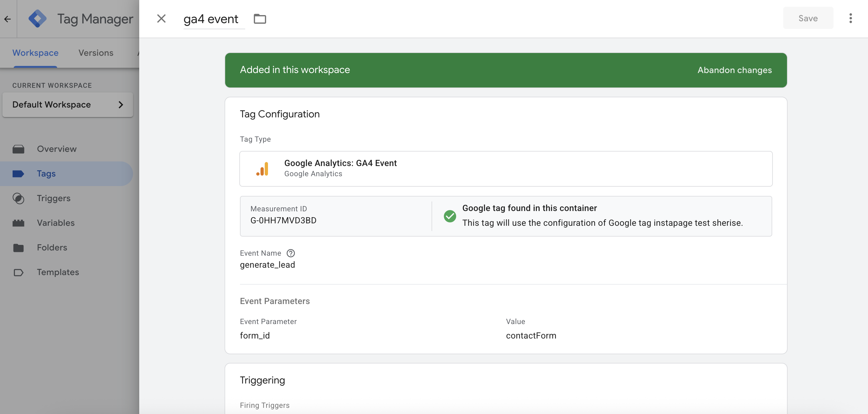Edit the ga4 event tag name field
This screenshot has width=868, height=414.
point(211,19)
